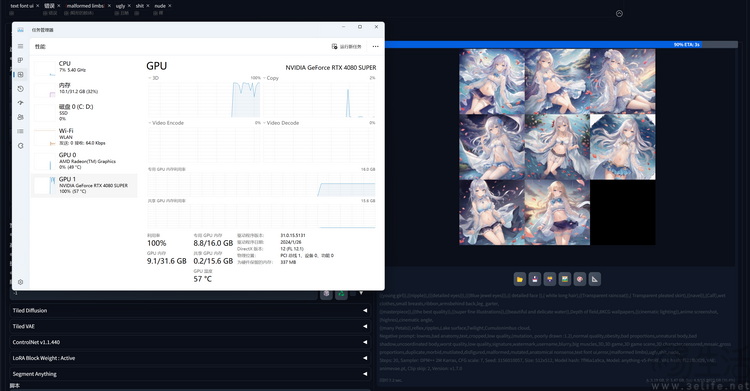Image resolution: width=750 pixels, height=391 pixels.
Task: Click the generation progress bar at 90%
Action: [562, 45]
